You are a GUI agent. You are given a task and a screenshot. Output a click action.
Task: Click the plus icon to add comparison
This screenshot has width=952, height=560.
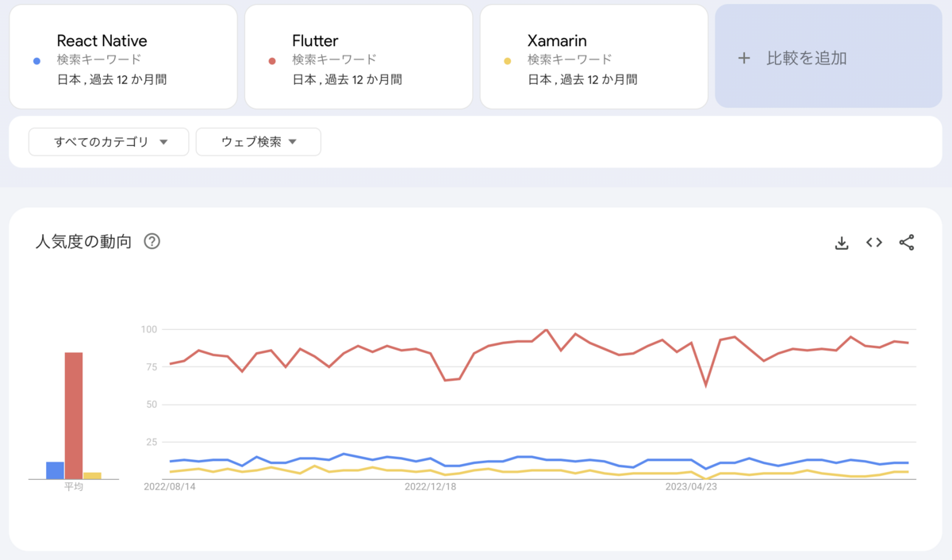point(743,58)
